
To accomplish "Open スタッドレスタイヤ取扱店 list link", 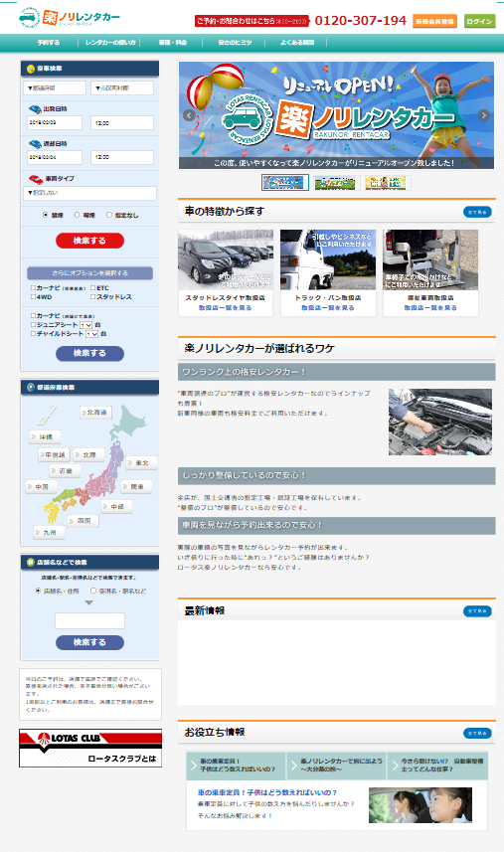I will [x=225, y=308].
